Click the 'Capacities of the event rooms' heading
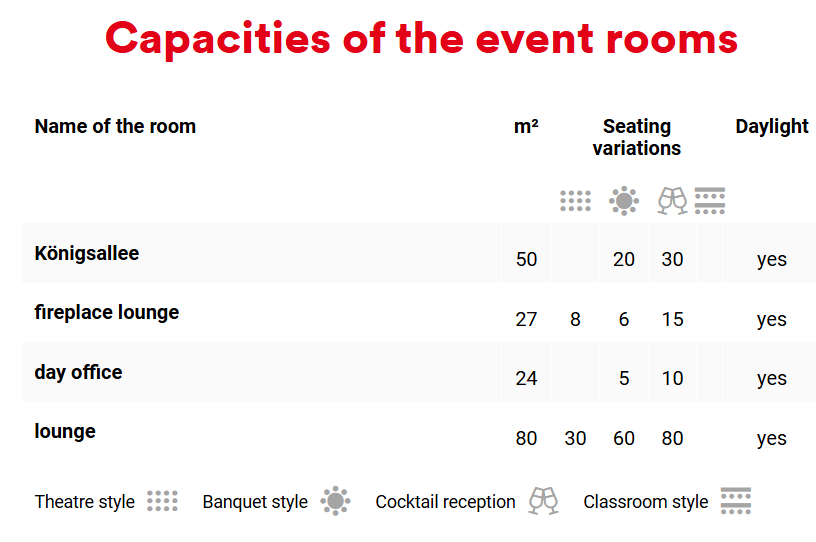 click(421, 38)
